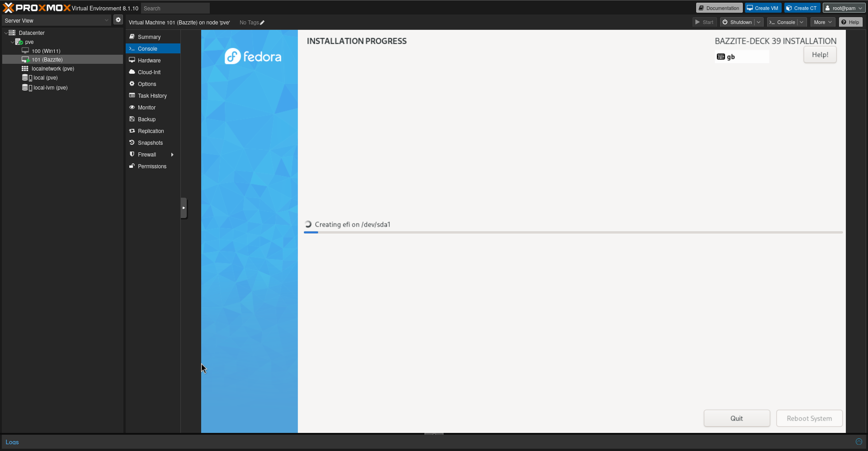The image size is (868, 451).
Task: Click the 100 (Win11) monitor icon
Action: (25, 51)
